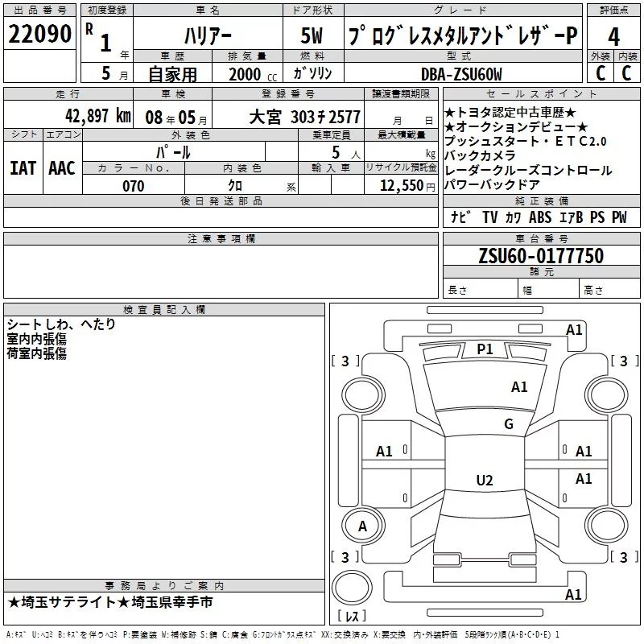Click equipment item PW

[x=619, y=217]
